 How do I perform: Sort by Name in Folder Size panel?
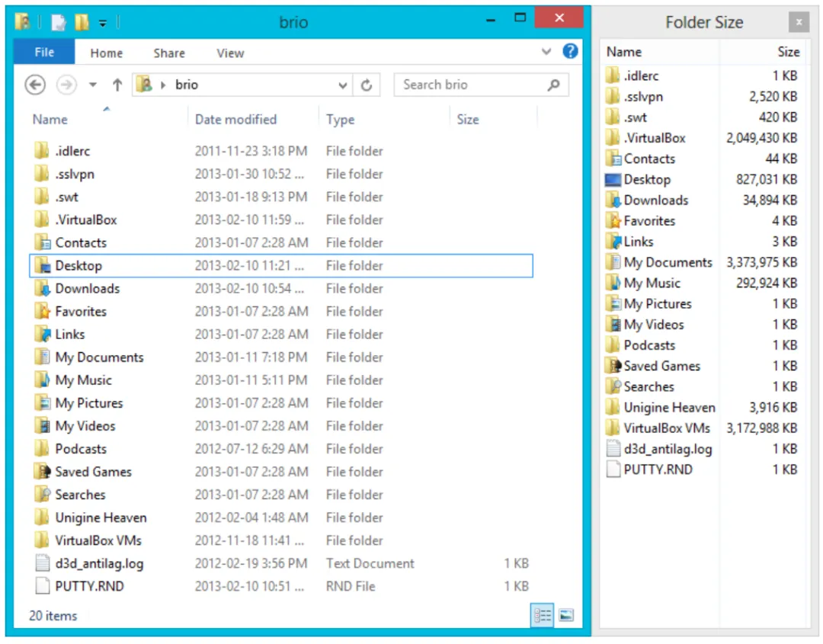click(623, 52)
